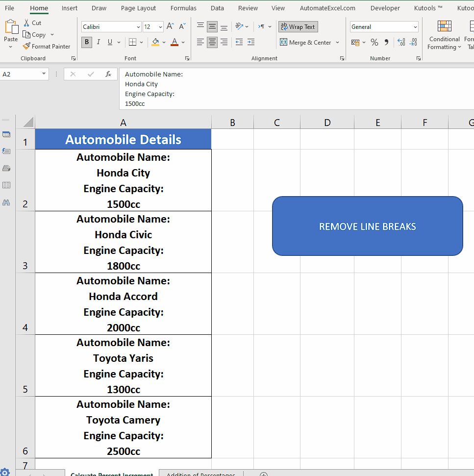
Task: Toggle Middle Align button
Action: click(x=212, y=26)
